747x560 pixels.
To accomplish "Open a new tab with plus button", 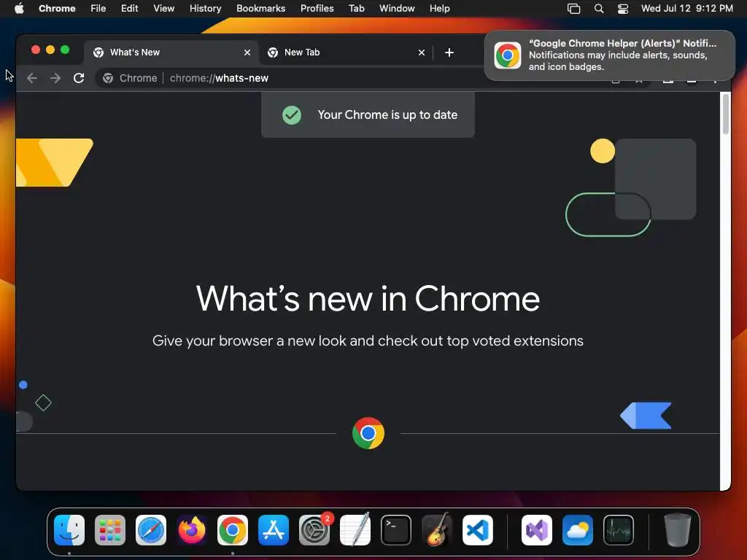I will coord(449,52).
